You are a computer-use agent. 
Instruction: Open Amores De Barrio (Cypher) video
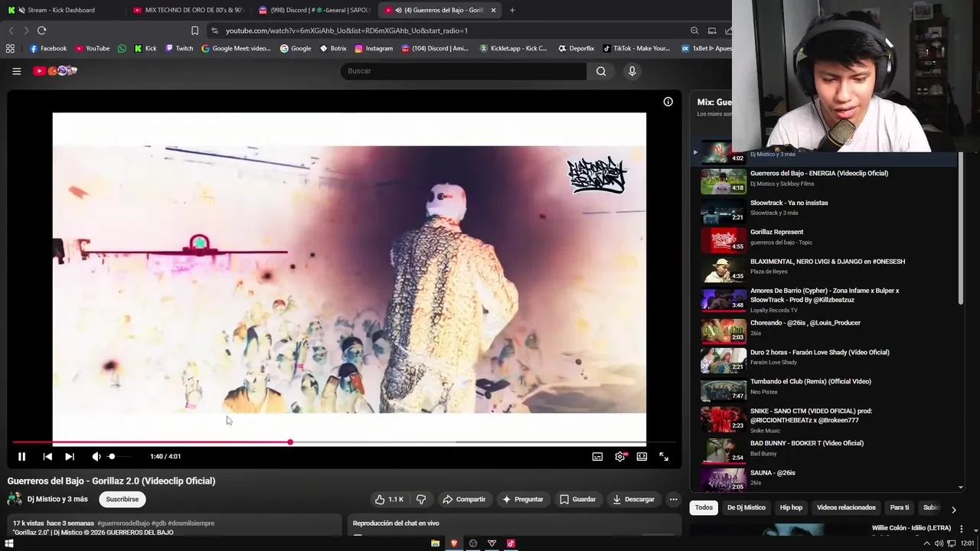click(825, 295)
